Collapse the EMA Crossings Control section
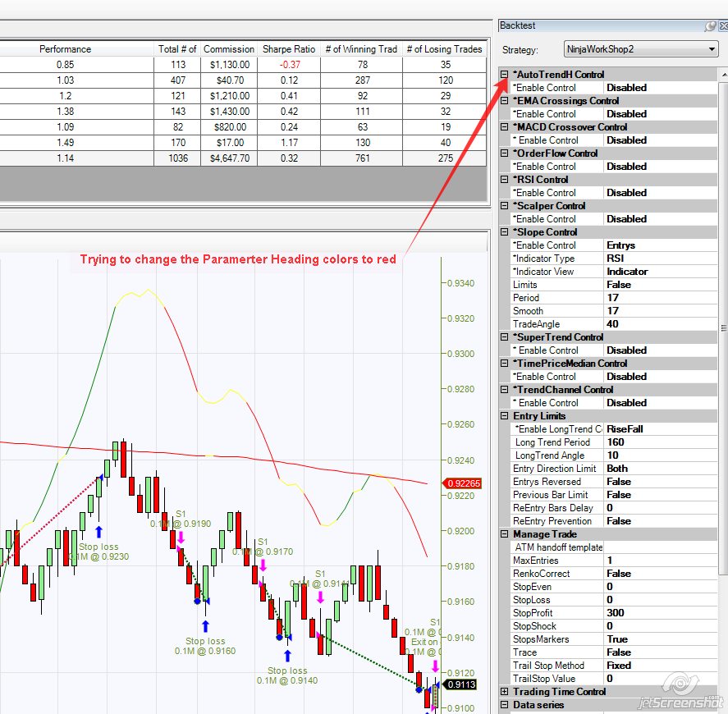The height and width of the screenshot is (714, 728). (504, 101)
